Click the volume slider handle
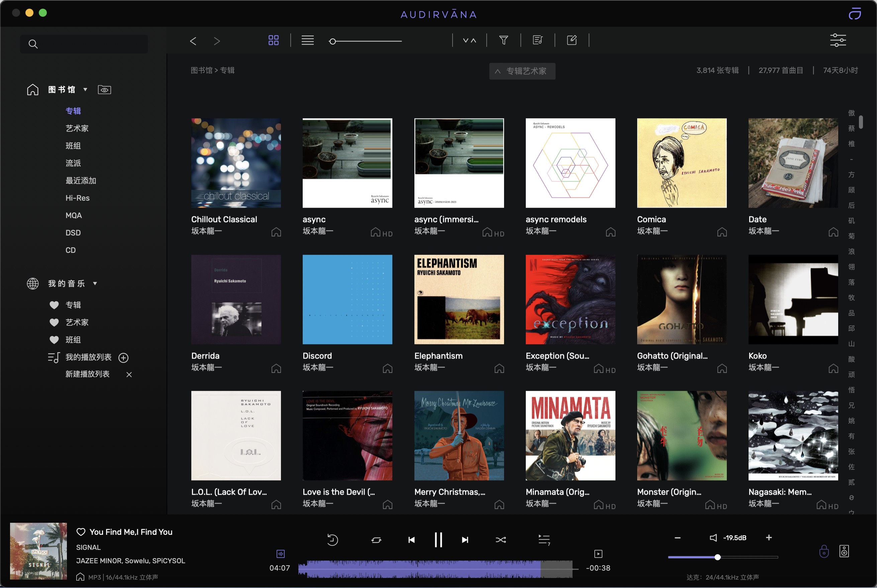 717,557
